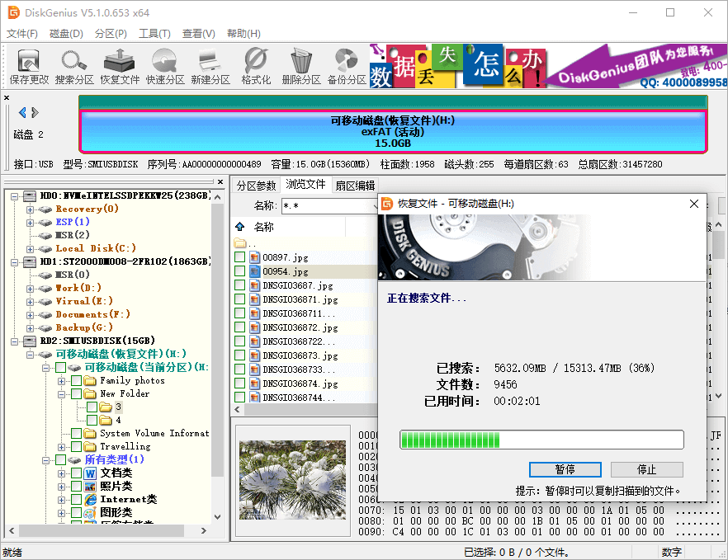Click the 暂停 pause button
Viewport: 728px width, 560px height.
pyautogui.click(x=565, y=469)
